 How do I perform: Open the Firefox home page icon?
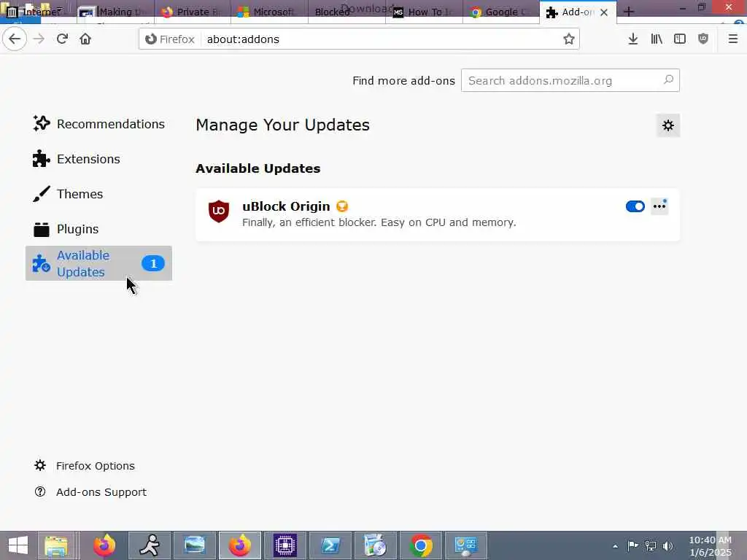tap(85, 39)
